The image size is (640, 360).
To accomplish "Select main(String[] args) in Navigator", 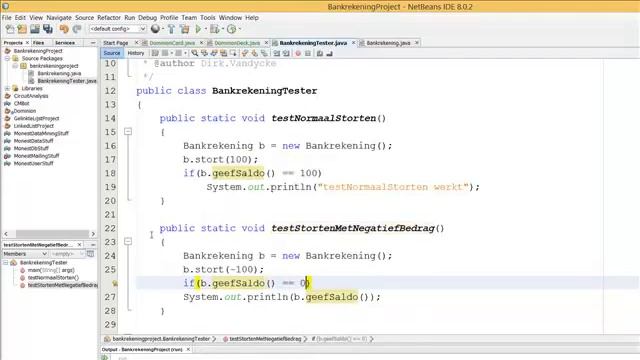I will pyautogui.click(x=51, y=270).
